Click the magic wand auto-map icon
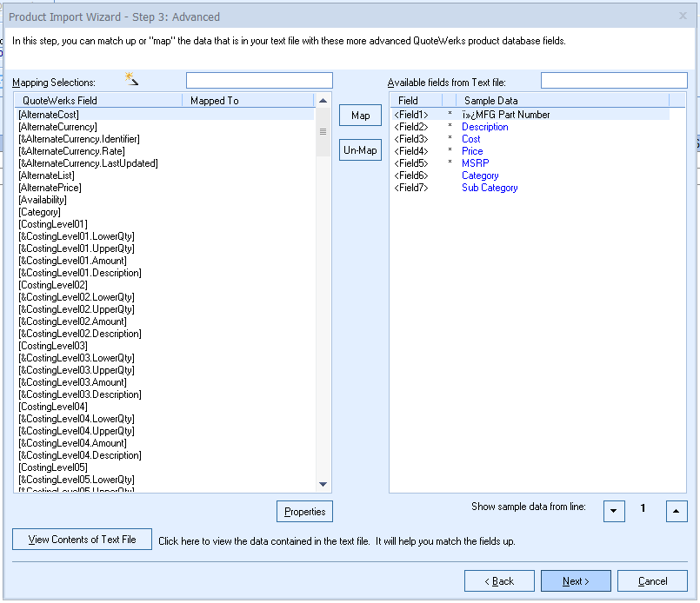The width and height of the screenshot is (700, 603). [132, 80]
